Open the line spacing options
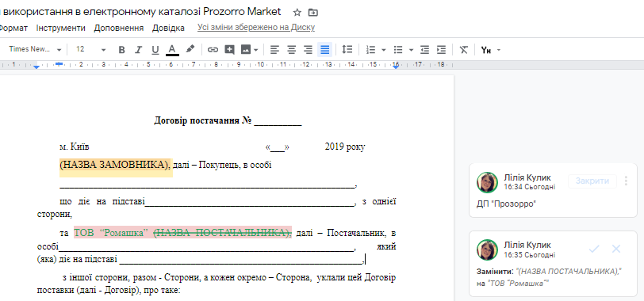644x301 pixels. 347,50
